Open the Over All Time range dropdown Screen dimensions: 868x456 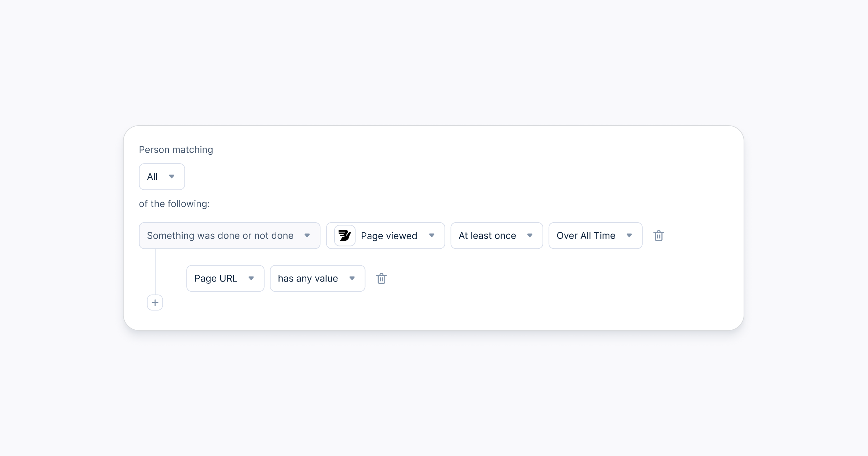tap(595, 236)
